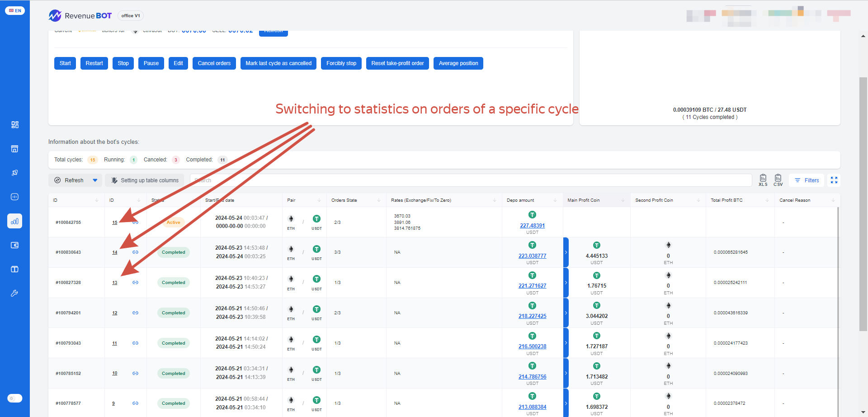Click link icon next to cycle 14
868x417 pixels.
click(x=135, y=252)
